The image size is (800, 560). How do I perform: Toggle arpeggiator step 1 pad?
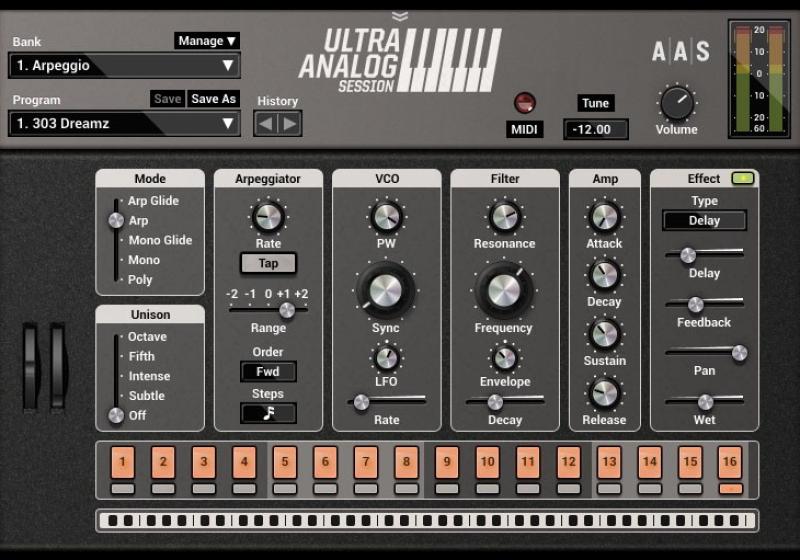click(x=122, y=462)
